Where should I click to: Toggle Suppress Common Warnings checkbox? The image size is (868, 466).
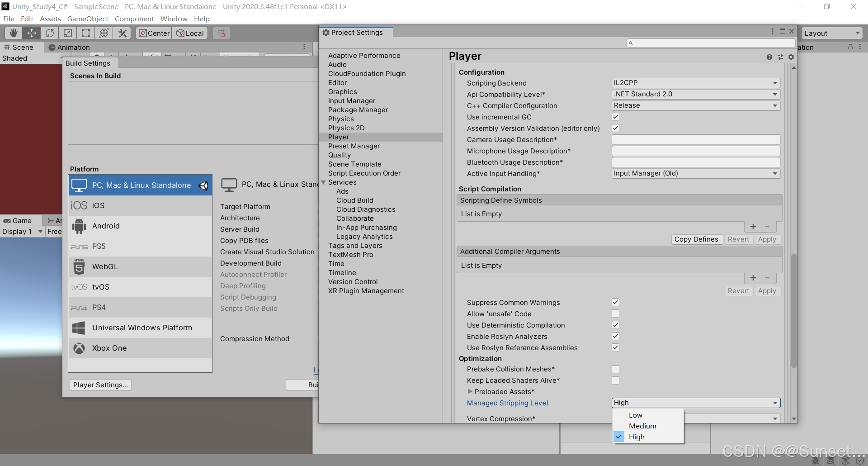615,302
